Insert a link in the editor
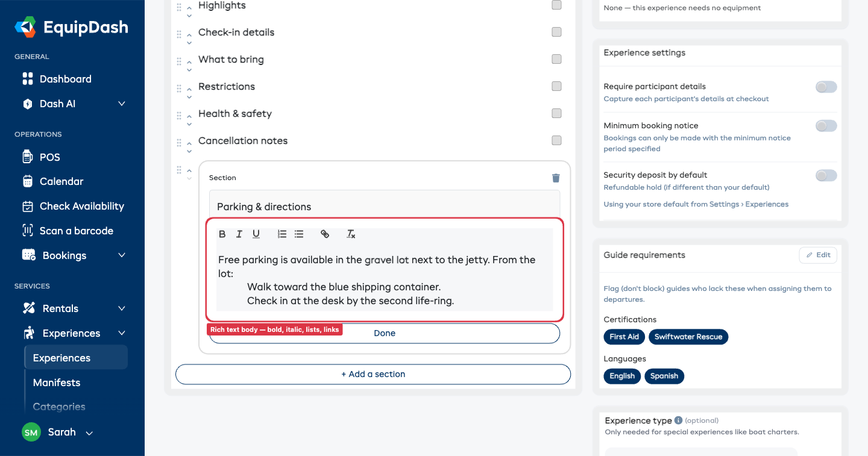This screenshot has height=456, width=868. point(325,234)
